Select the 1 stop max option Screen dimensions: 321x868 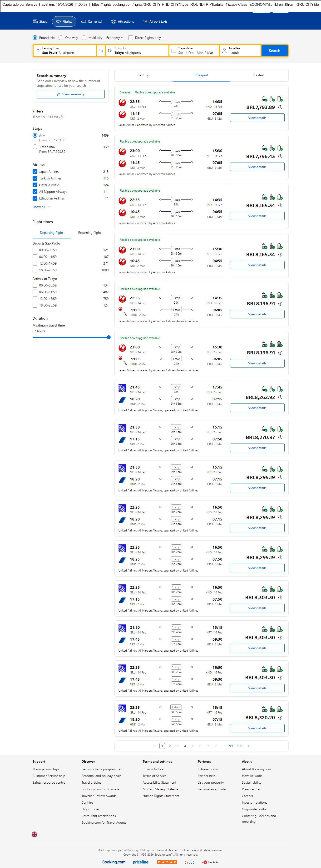[x=35, y=147]
